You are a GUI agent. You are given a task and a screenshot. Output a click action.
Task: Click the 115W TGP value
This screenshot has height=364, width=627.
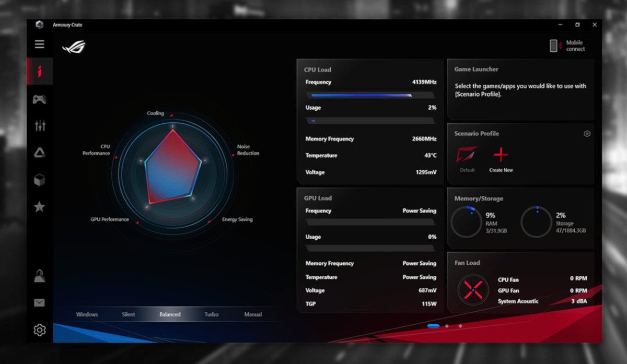tap(429, 304)
